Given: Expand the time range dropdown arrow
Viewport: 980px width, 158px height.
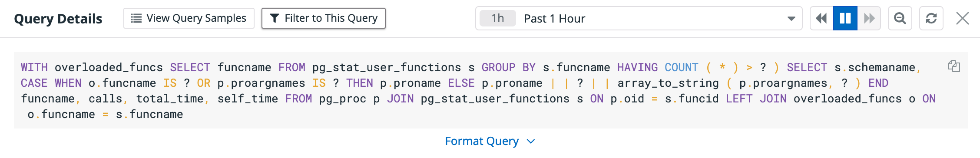Looking at the screenshot, I should pos(791,19).
